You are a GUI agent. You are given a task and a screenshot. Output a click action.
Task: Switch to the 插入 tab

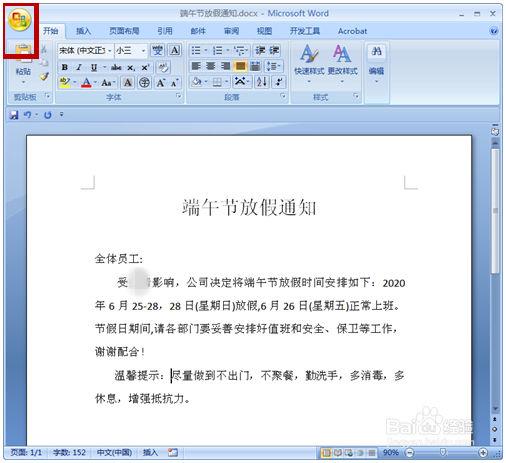[x=83, y=31]
